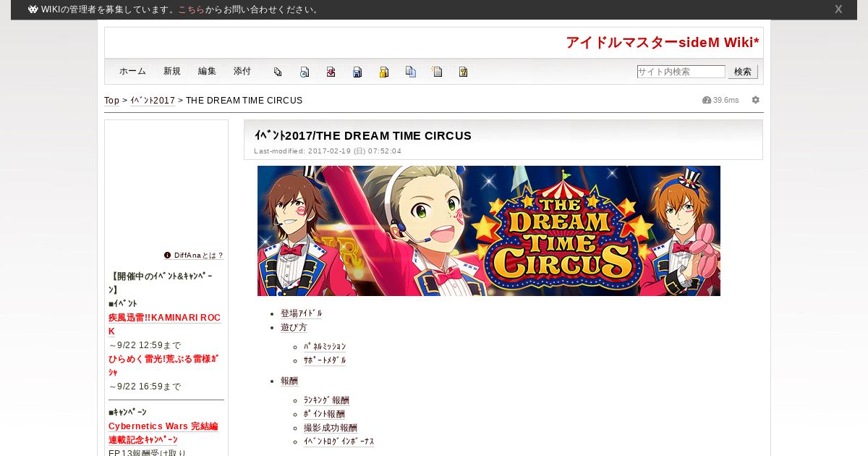Click the DiffAnaとは？ link
The width and height of the screenshot is (868, 456).
point(199,256)
